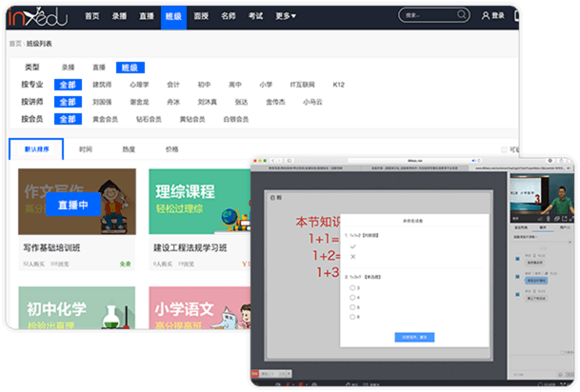Open the 理综课程 course thumbnail
This screenshot has height=392, width=580.
coord(199,202)
